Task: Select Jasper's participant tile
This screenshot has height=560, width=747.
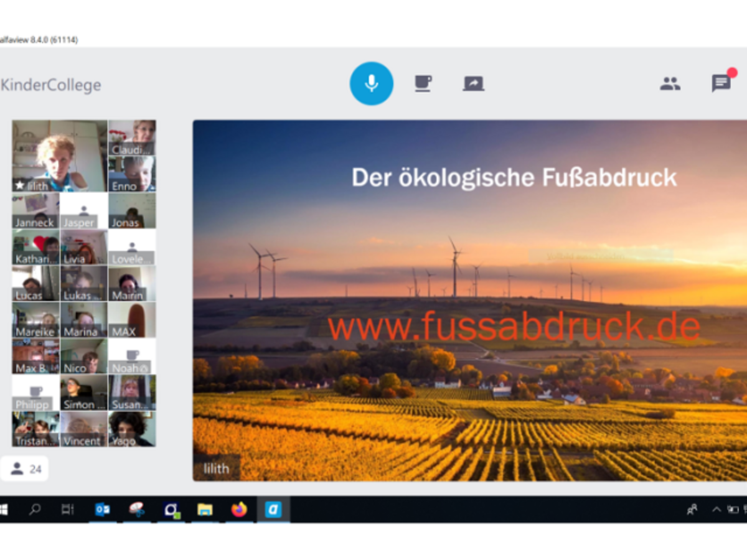Action: [83, 211]
